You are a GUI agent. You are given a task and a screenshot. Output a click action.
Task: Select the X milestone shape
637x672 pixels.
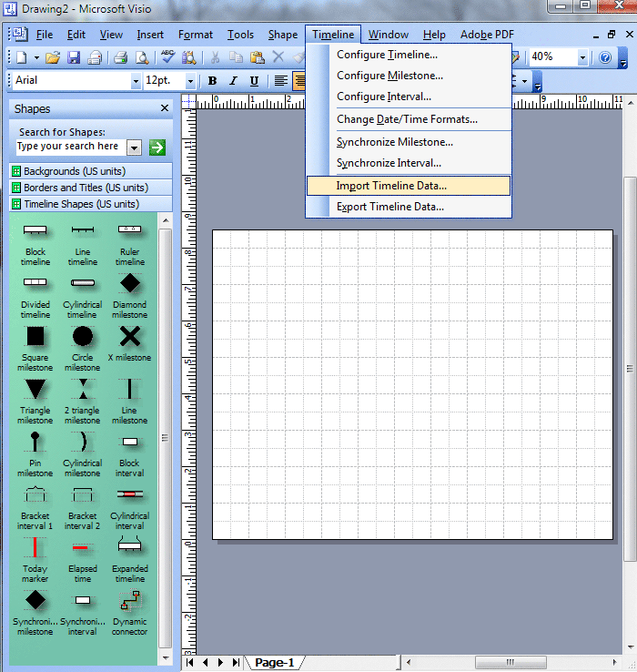[130, 344]
